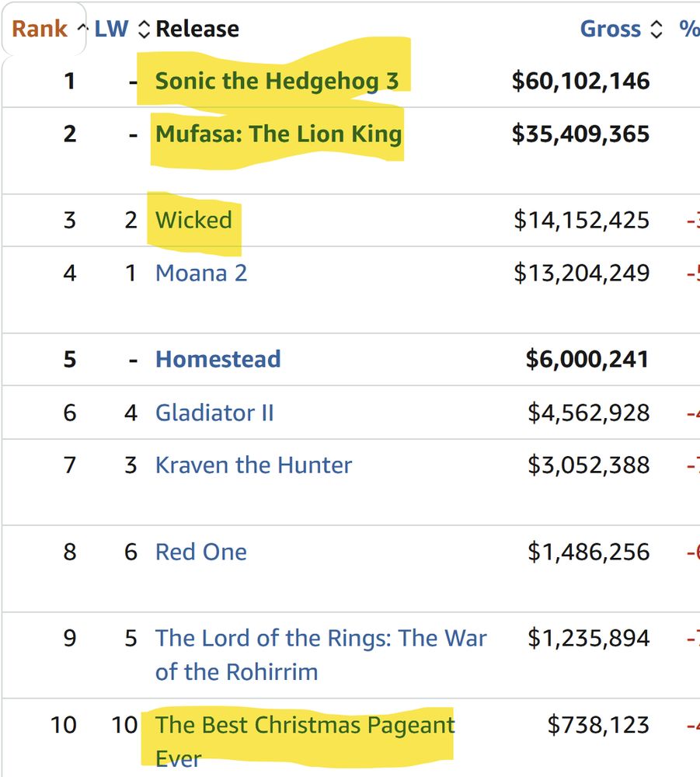Screen dimensions: 700x777
Task: Click the LW sort arrows icon
Action: pos(144,30)
